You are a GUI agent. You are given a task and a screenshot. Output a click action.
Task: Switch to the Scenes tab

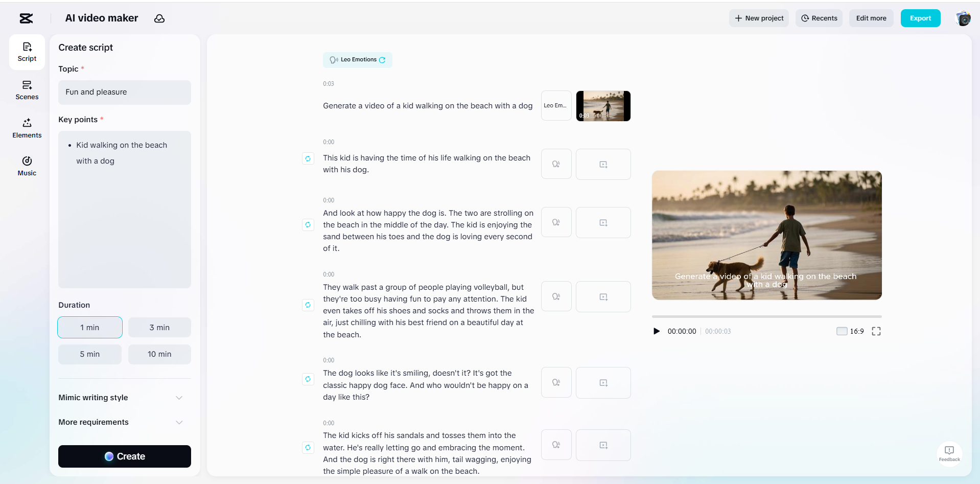[x=27, y=90]
